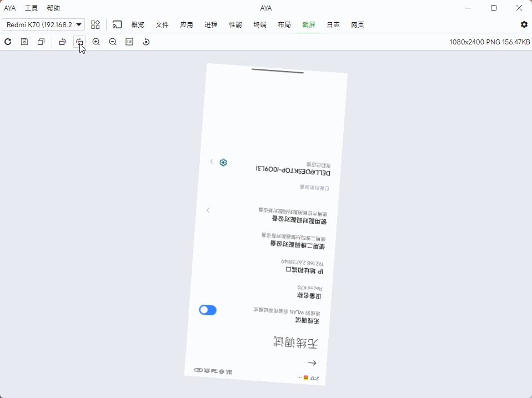Rotate the screenshot counterclockwise
This screenshot has height=398, width=532.
tap(62, 42)
